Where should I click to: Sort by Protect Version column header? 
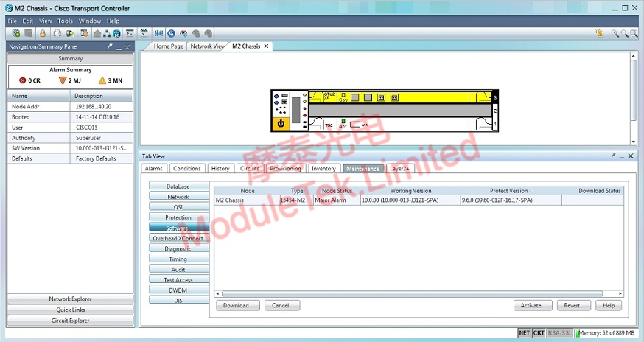pyautogui.click(x=511, y=191)
